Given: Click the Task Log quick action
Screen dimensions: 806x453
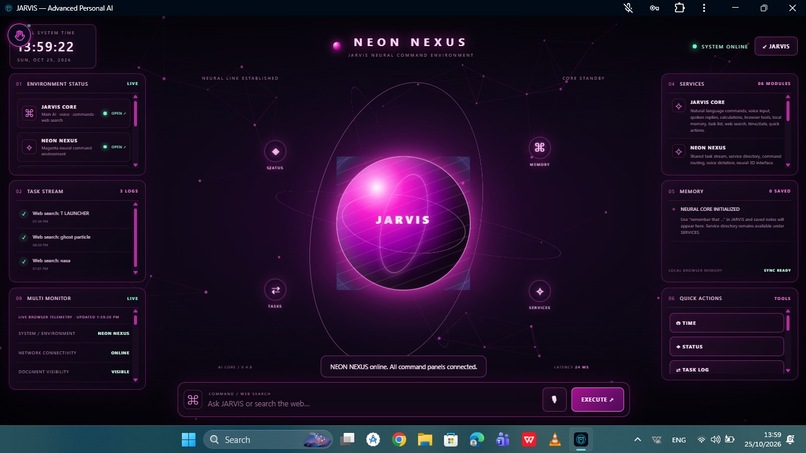Looking at the screenshot, I should pyautogui.click(x=726, y=368).
